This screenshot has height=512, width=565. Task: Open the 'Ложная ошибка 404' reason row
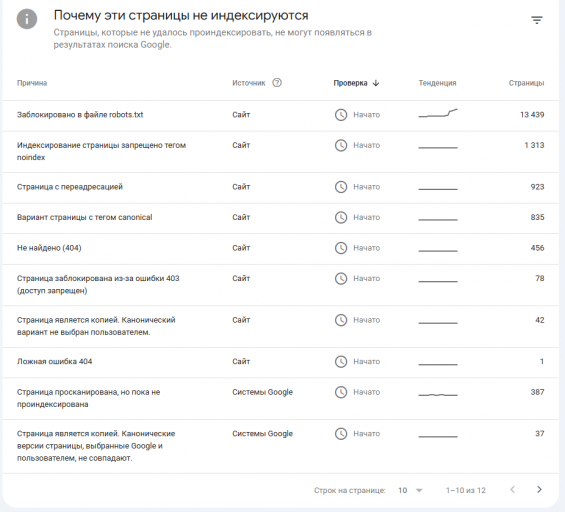coord(280,362)
